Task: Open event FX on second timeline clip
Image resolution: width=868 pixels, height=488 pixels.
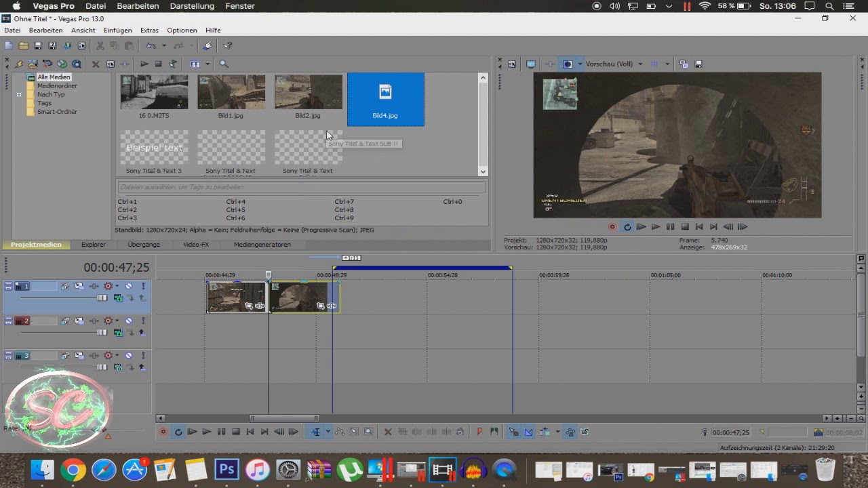Action: 331,306
